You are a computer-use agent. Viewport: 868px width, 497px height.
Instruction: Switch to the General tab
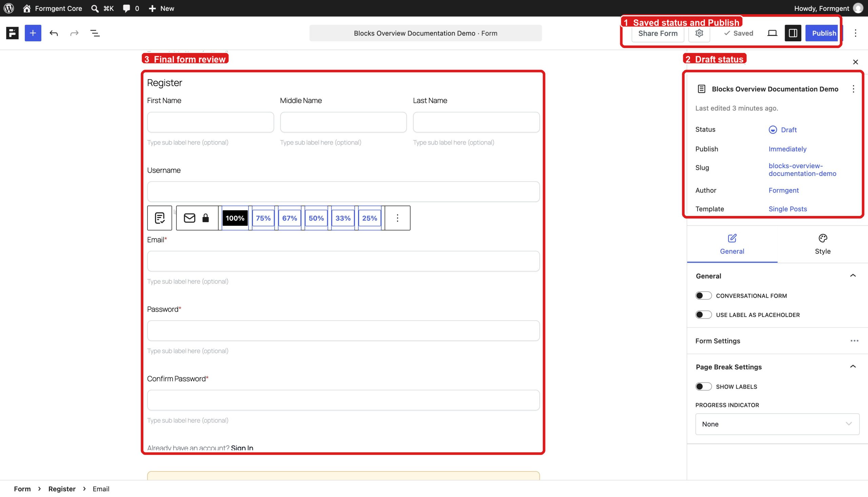732,244
